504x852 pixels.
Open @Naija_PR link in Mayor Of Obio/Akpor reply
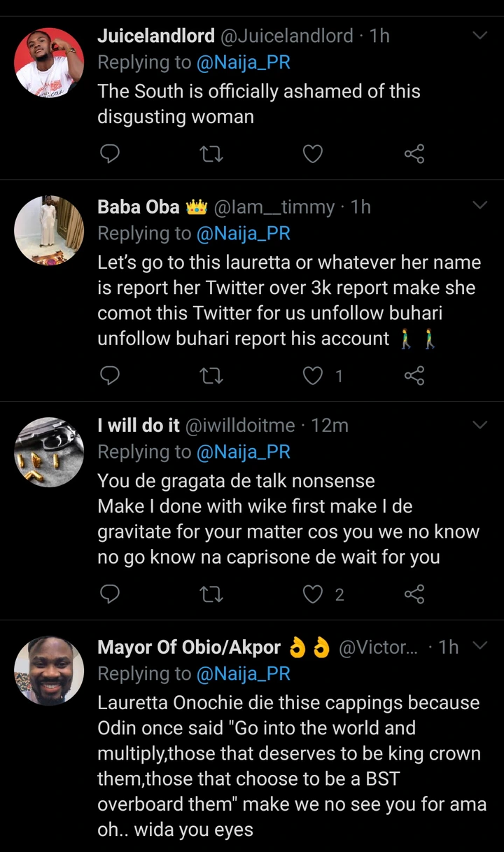[243, 673]
